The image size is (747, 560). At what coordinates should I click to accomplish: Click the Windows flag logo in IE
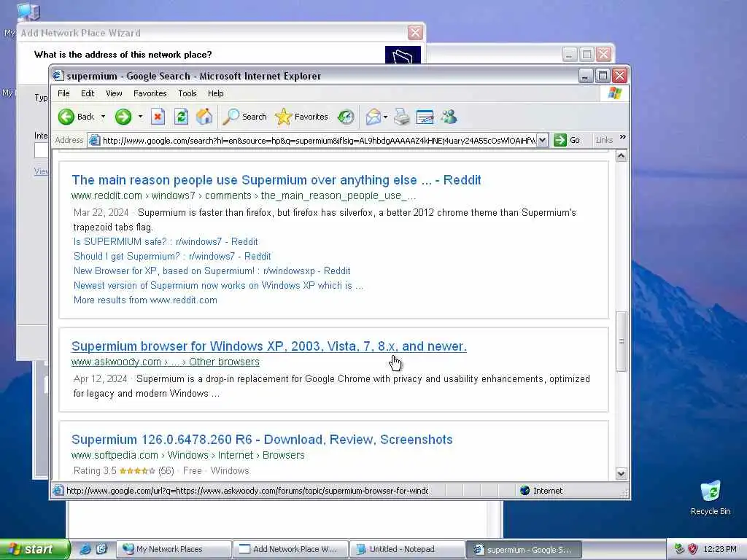614,93
